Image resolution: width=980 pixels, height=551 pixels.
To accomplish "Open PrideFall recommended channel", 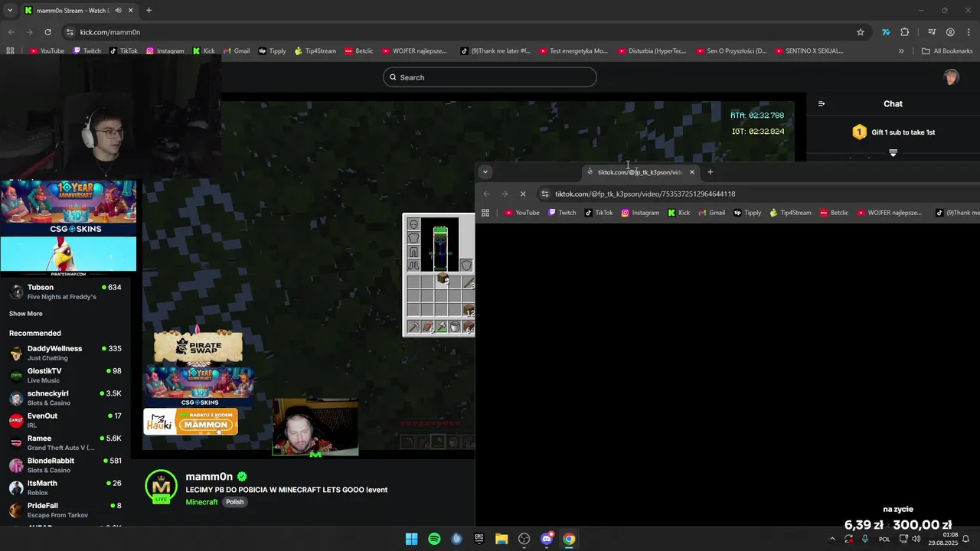I will coord(65,510).
